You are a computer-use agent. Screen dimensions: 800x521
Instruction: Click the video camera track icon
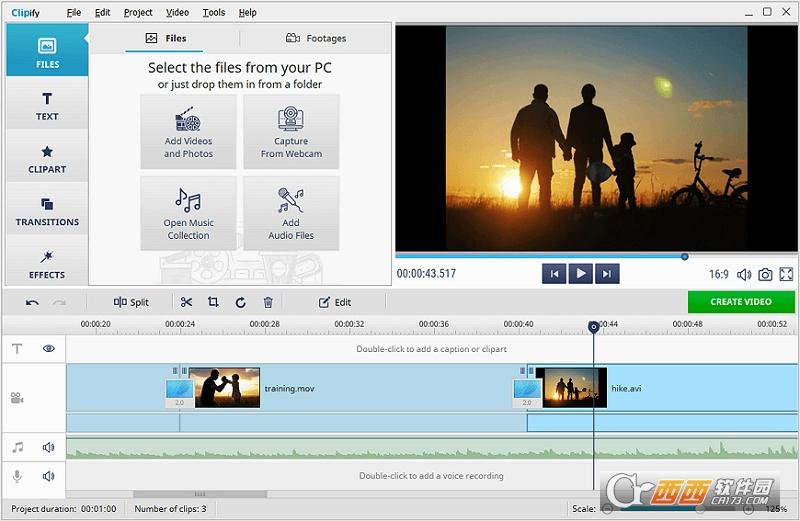click(17, 398)
